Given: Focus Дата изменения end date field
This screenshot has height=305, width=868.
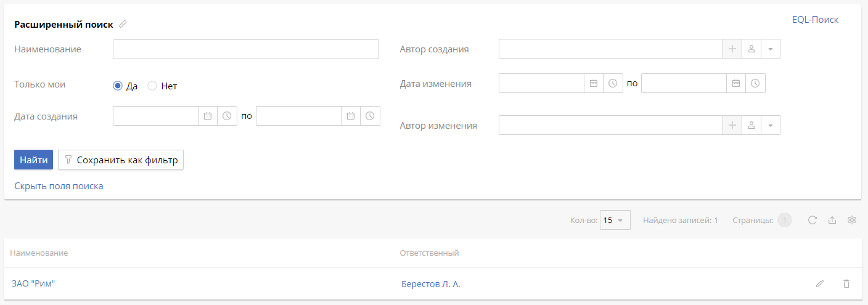Looking at the screenshot, I should [684, 83].
